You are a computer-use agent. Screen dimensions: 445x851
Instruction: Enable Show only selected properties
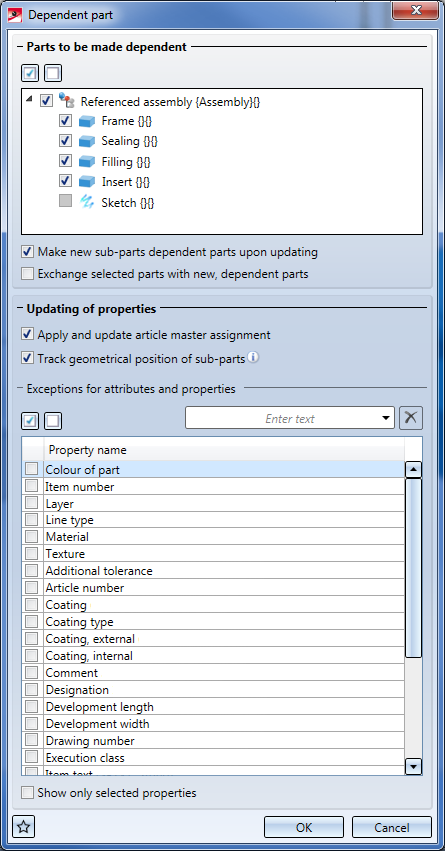27,793
